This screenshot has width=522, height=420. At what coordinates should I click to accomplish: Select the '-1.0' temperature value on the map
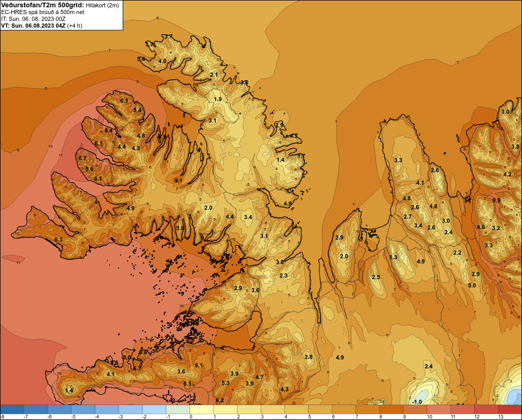[417, 402]
